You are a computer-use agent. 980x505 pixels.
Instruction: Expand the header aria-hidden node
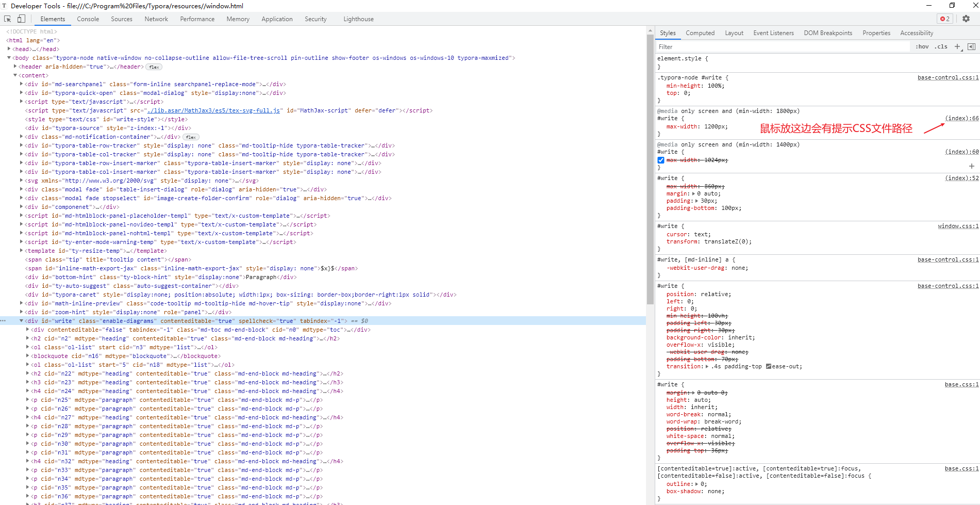(15, 67)
